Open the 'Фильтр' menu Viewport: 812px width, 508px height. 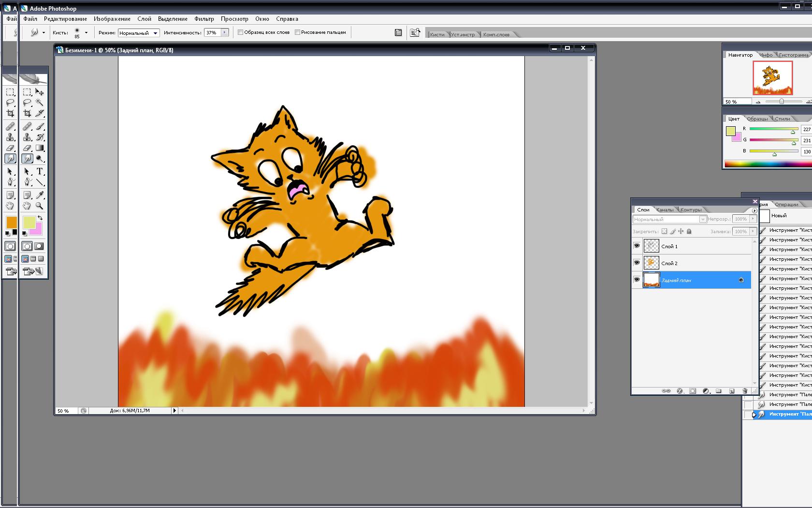(x=204, y=19)
